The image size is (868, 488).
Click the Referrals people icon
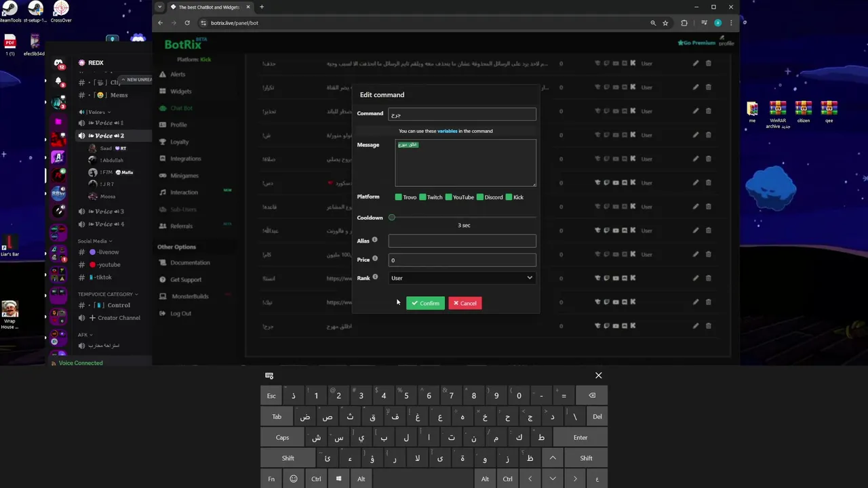163,226
